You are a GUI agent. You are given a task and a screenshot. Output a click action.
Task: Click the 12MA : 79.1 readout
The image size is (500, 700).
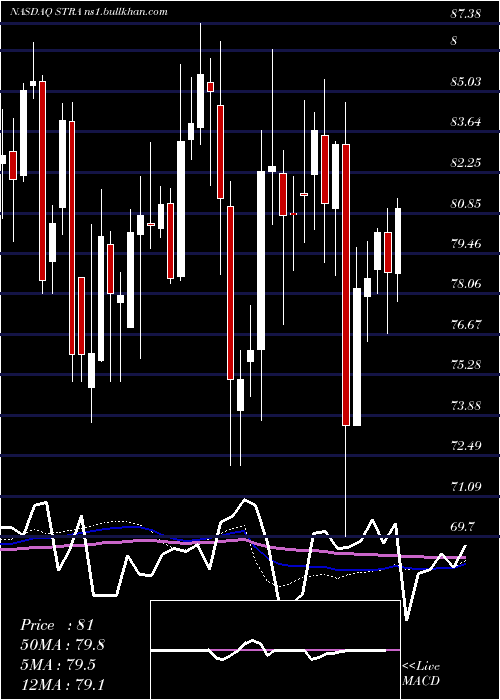click(x=62, y=684)
